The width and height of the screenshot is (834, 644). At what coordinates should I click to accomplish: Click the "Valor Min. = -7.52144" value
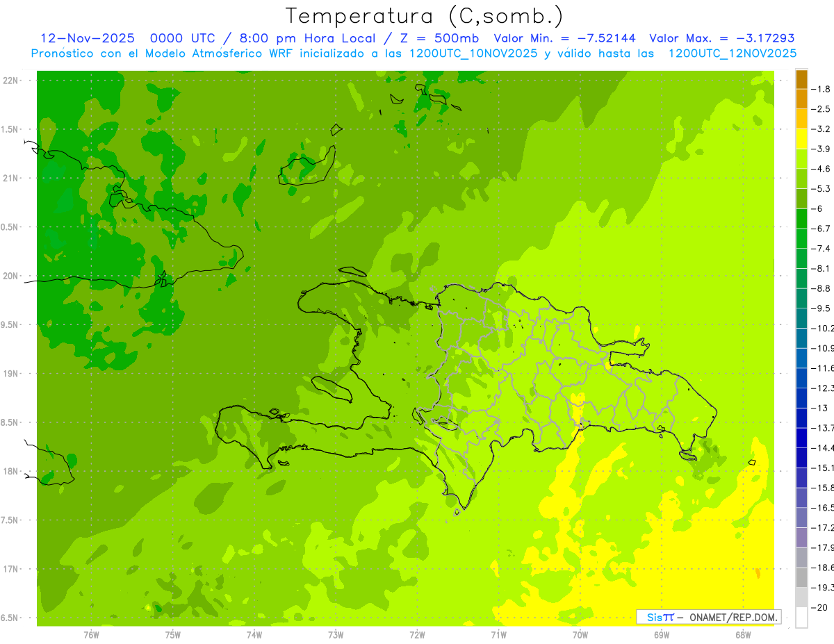coord(566,38)
